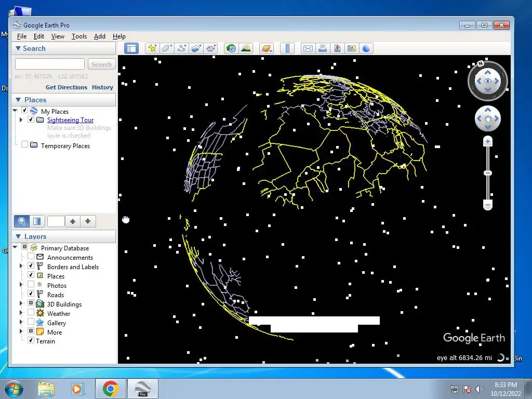This screenshot has width=532, height=399.
Task: Toggle the places opacity panel button
Action: 37,221
